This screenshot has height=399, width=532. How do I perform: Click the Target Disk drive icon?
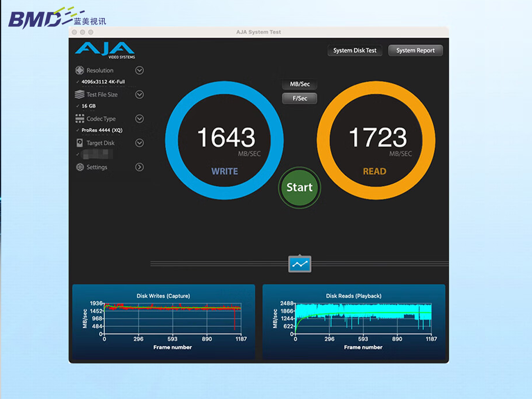tap(79, 143)
